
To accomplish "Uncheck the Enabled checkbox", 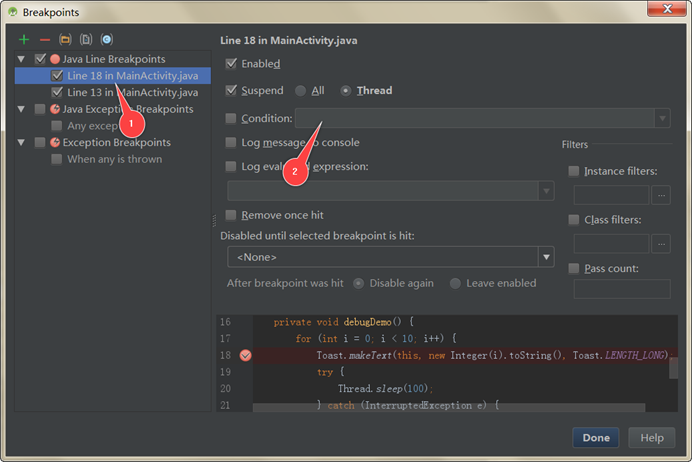I will 232,64.
